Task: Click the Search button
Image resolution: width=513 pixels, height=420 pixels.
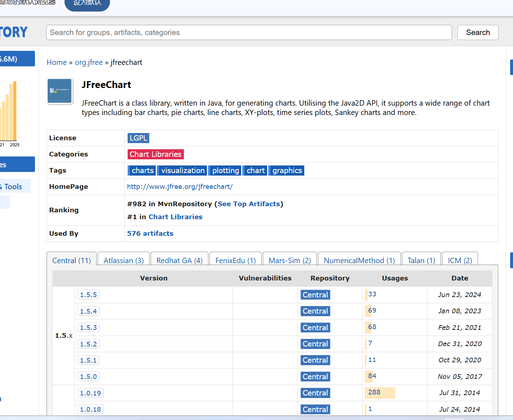Action: [x=478, y=32]
